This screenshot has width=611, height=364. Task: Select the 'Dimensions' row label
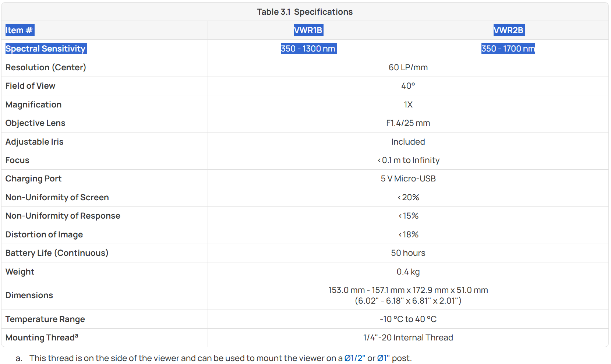29,295
